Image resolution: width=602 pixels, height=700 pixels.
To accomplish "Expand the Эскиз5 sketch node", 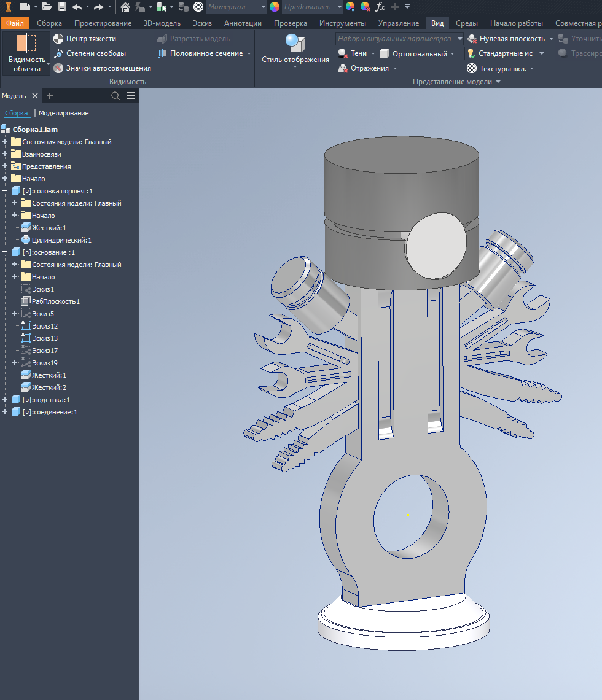I will tap(15, 313).
